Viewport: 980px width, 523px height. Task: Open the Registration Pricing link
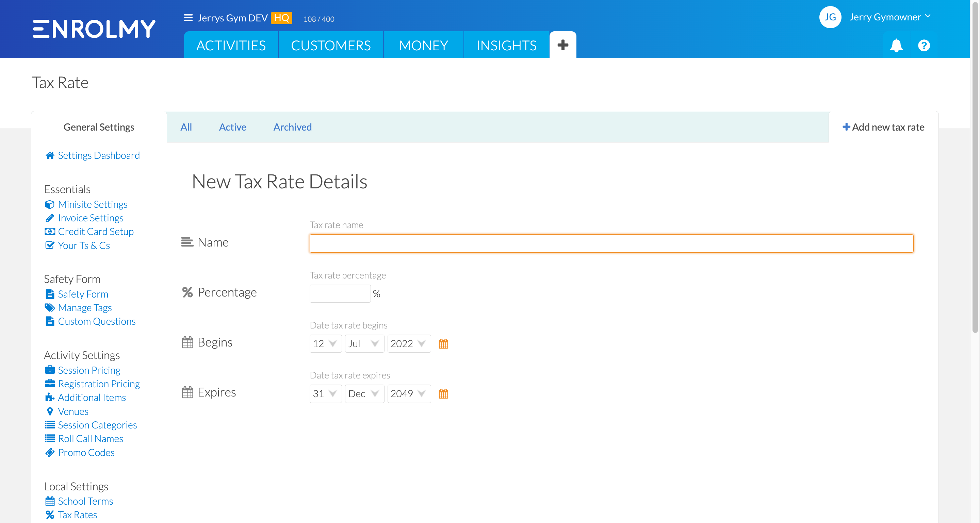(99, 384)
